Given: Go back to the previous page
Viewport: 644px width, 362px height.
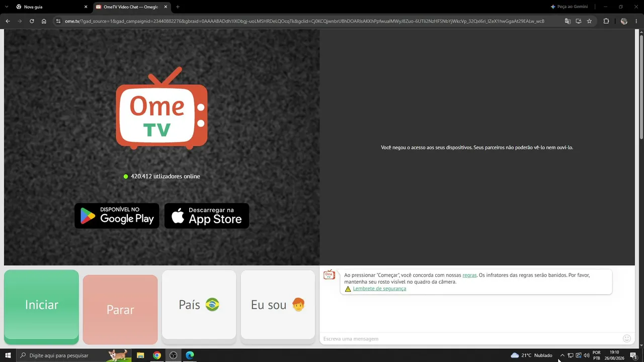Looking at the screenshot, I should pyautogui.click(x=8, y=21).
